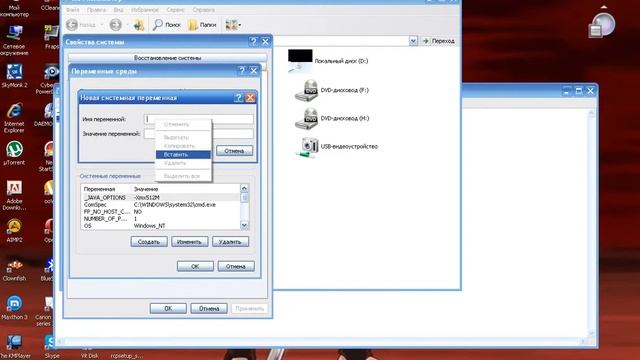
Task: Click the round gadget icon at desktop corner
Action: pos(603,24)
